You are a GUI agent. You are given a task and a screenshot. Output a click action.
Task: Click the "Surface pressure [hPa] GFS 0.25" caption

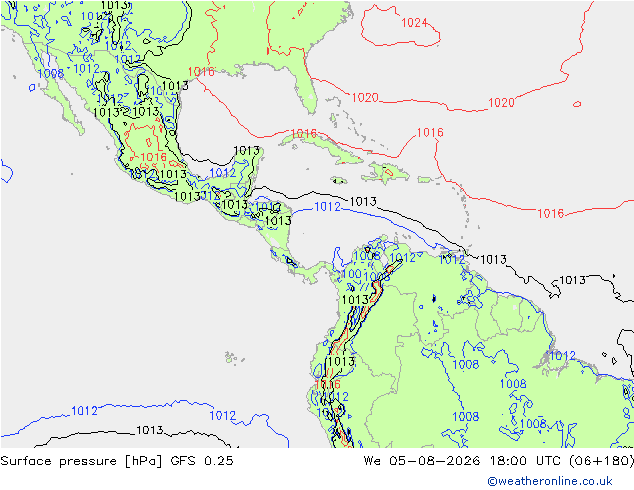117,461
